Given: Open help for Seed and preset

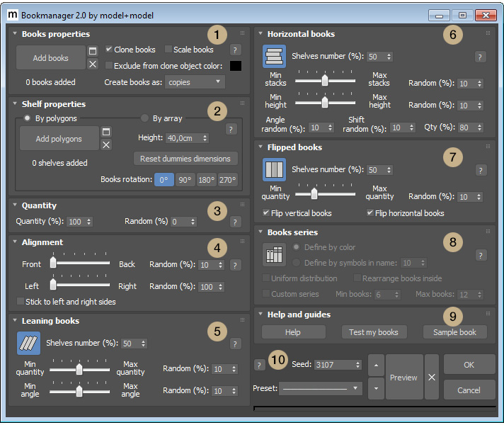Looking at the screenshot, I should pyautogui.click(x=259, y=365).
